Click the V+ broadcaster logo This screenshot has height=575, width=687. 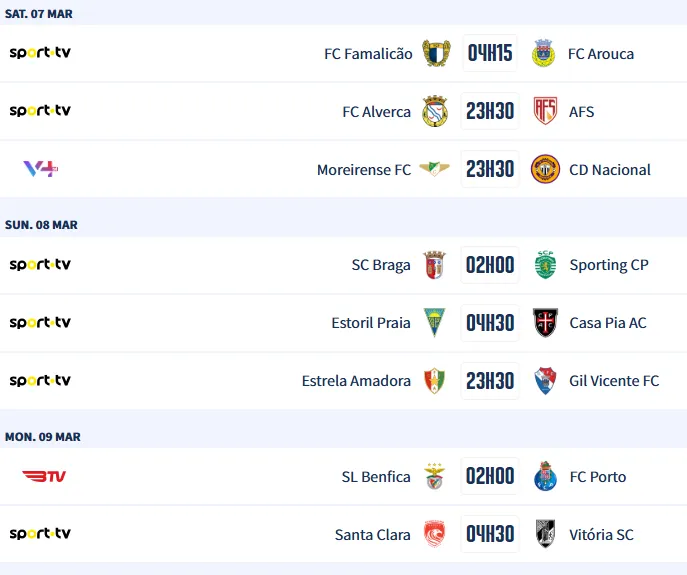pos(40,169)
